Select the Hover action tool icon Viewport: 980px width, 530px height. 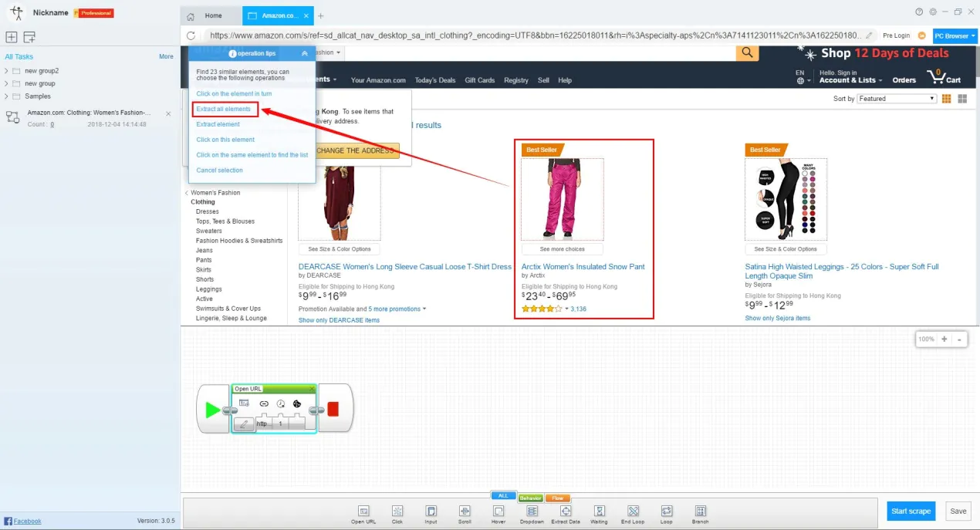[498, 511]
